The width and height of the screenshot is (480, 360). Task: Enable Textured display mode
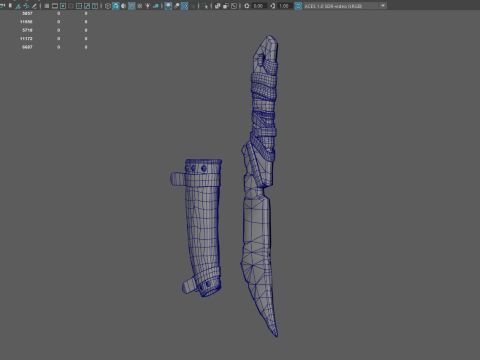(x=140, y=6)
